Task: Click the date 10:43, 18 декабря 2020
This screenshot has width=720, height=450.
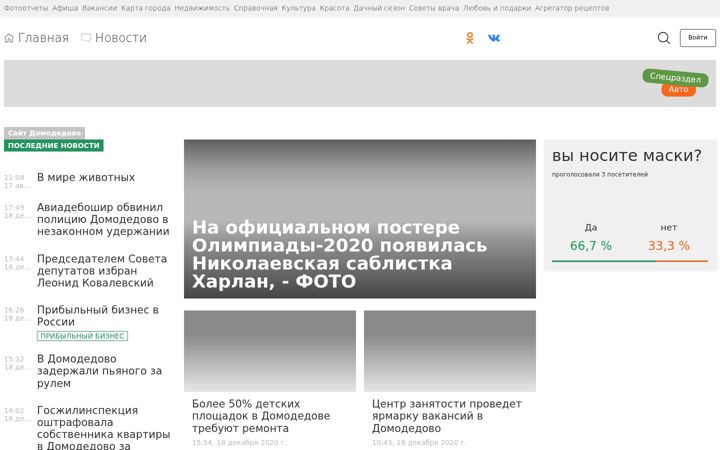Action: [419, 443]
